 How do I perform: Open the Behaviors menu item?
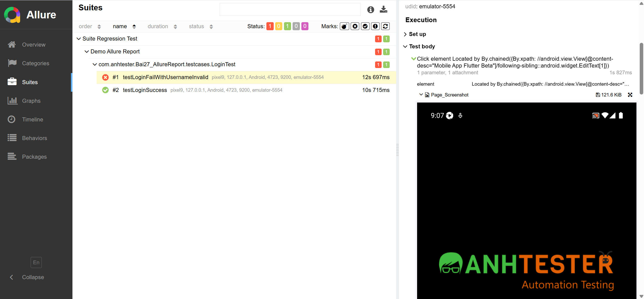34,138
